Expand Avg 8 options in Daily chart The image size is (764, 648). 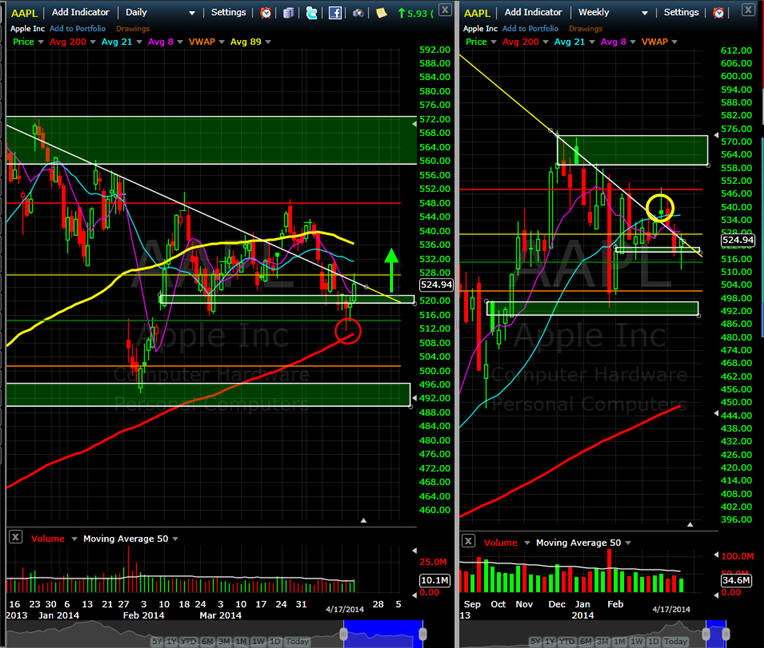tap(180, 42)
